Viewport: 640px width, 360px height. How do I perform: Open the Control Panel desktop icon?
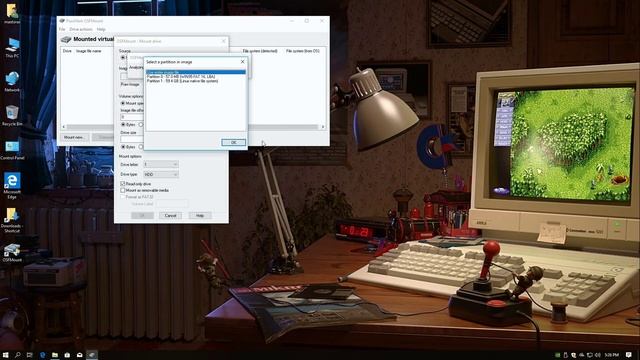click(x=12, y=149)
